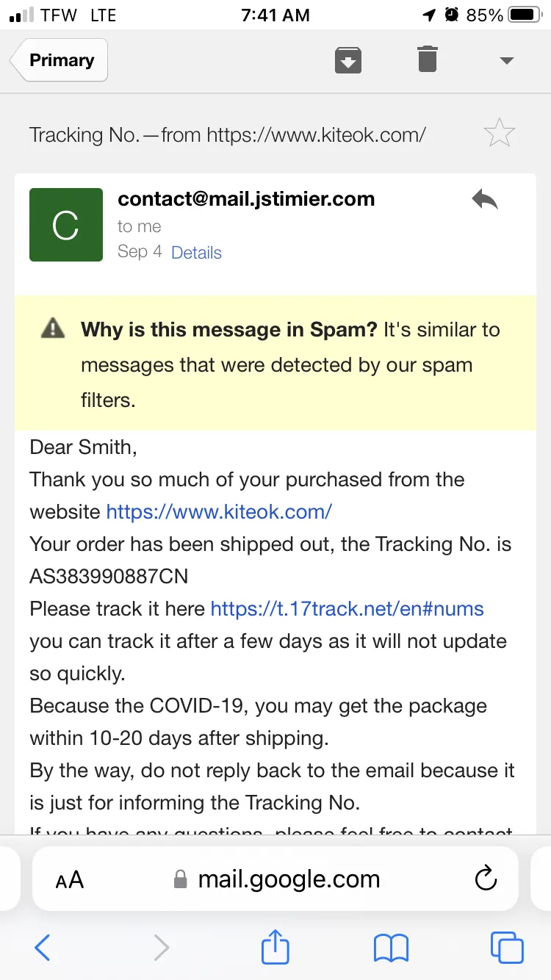Expand sender Details link

pos(196,253)
